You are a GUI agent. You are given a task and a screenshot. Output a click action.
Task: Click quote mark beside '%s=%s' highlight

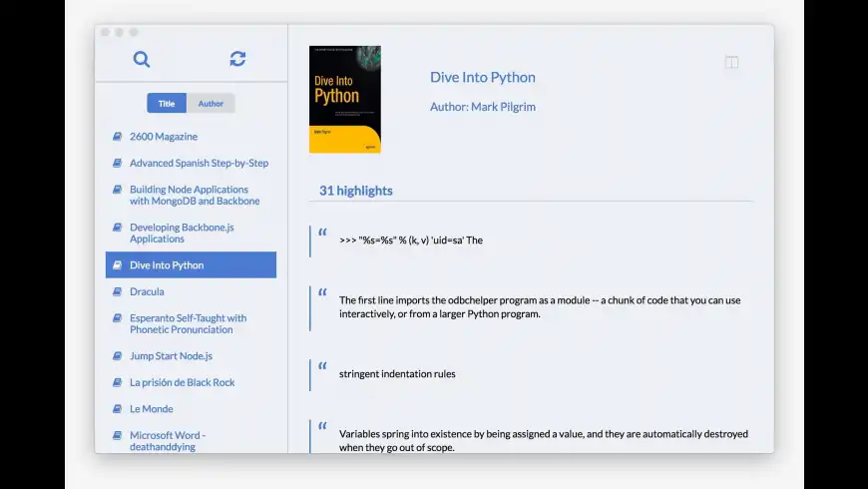[322, 232]
